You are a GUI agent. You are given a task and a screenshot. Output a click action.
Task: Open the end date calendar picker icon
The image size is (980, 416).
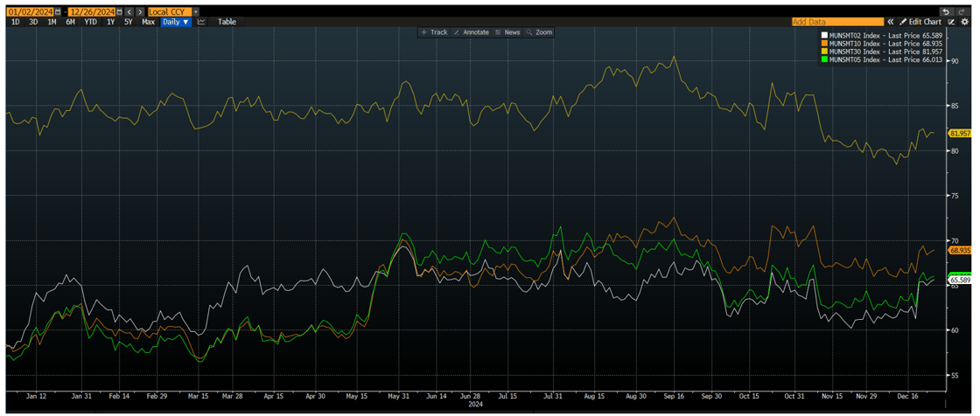point(119,12)
